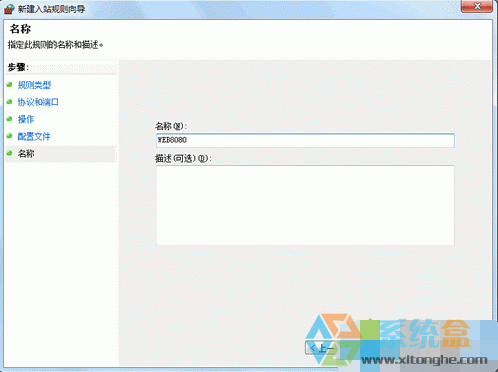Click the 上一步 back button
This screenshot has height=372, width=498.
pyautogui.click(x=321, y=348)
